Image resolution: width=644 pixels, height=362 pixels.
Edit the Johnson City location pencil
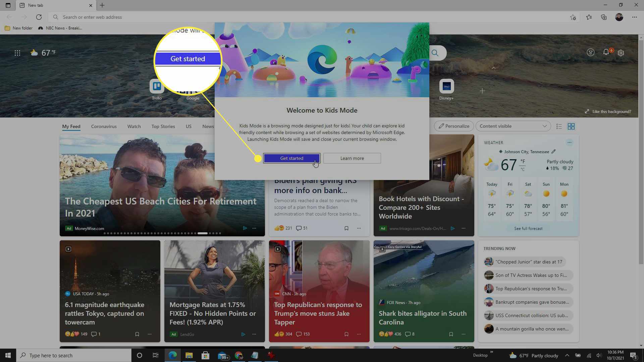coord(553,152)
